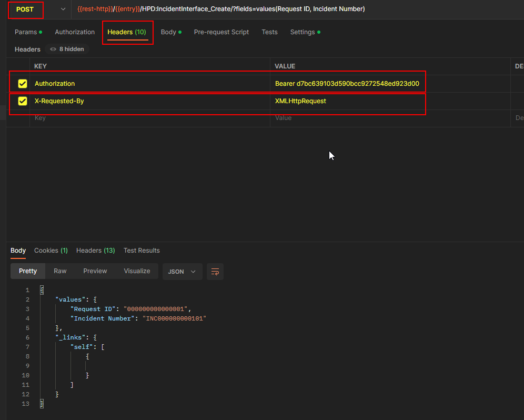Disable the Authorization header checkbox
524x420 pixels.
pos(22,83)
